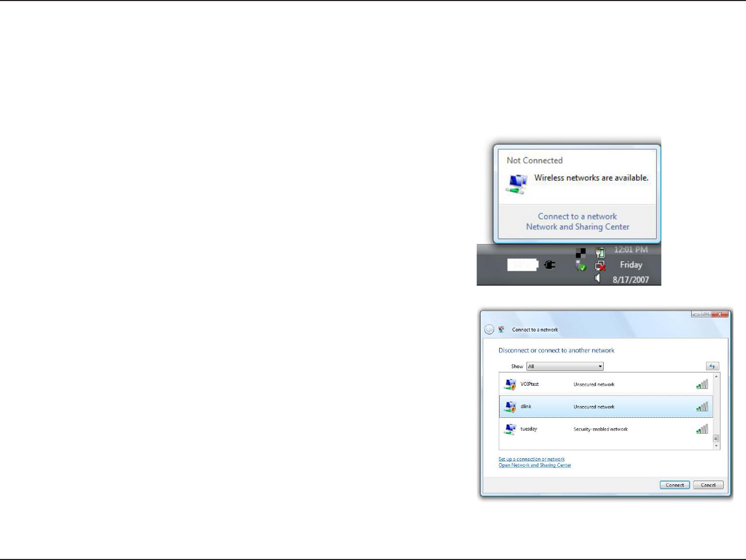Click the 'Friday' day in taskbar clock
The height and width of the screenshot is (560, 746).
click(631, 265)
